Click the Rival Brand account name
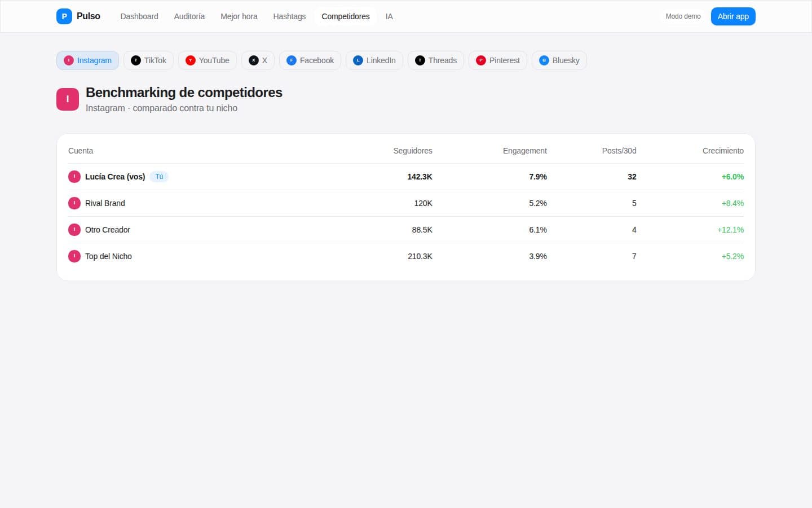The height and width of the screenshot is (508, 812). coord(105,203)
